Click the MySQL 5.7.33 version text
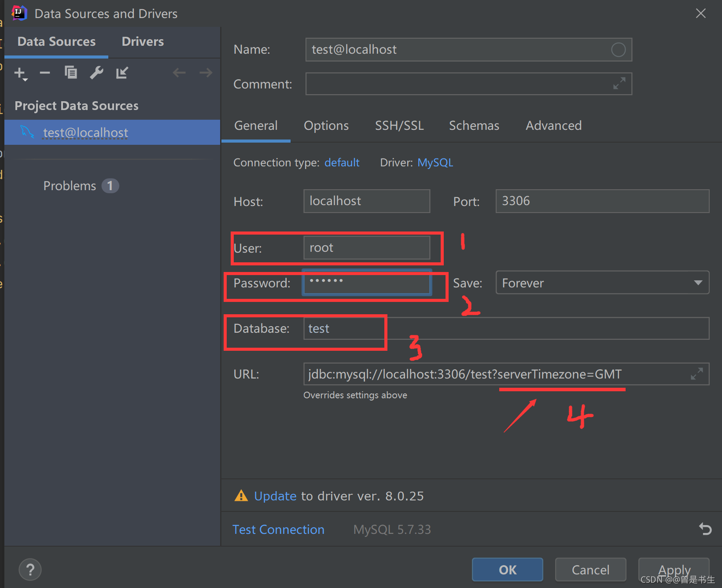This screenshot has width=722, height=588. [x=392, y=529]
